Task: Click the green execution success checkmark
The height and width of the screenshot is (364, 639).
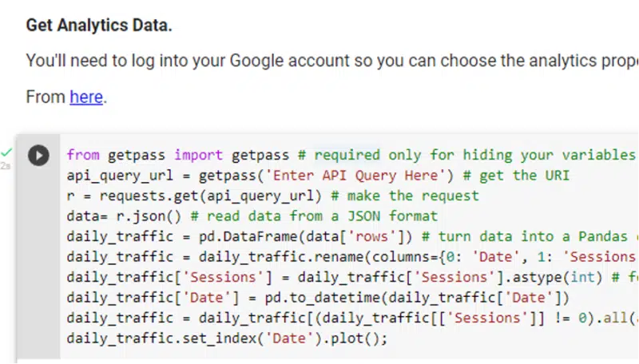Action: coord(6,151)
